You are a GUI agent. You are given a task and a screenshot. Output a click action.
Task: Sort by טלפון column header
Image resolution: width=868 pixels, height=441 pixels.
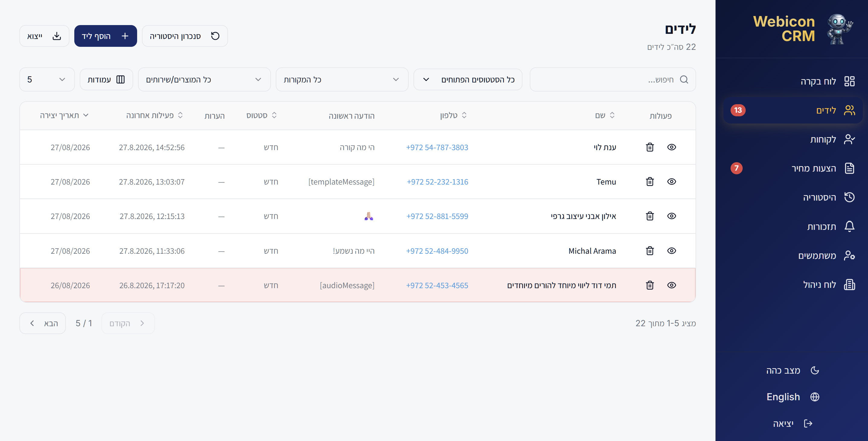pyautogui.click(x=453, y=116)
